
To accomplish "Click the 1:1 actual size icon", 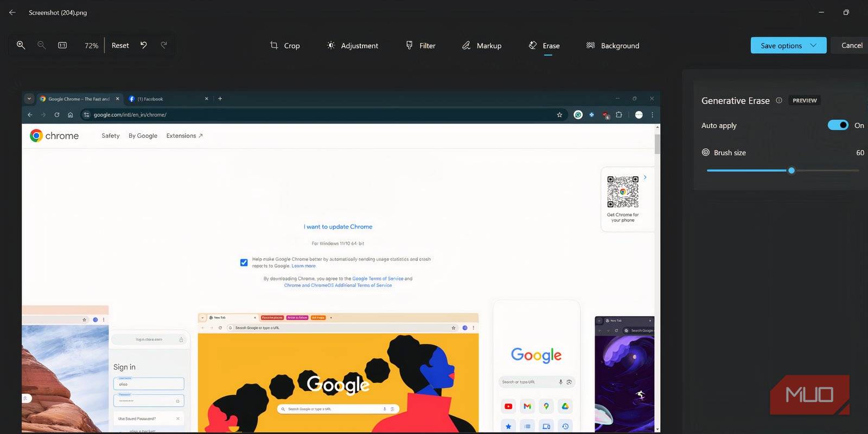I will point(62,45).
